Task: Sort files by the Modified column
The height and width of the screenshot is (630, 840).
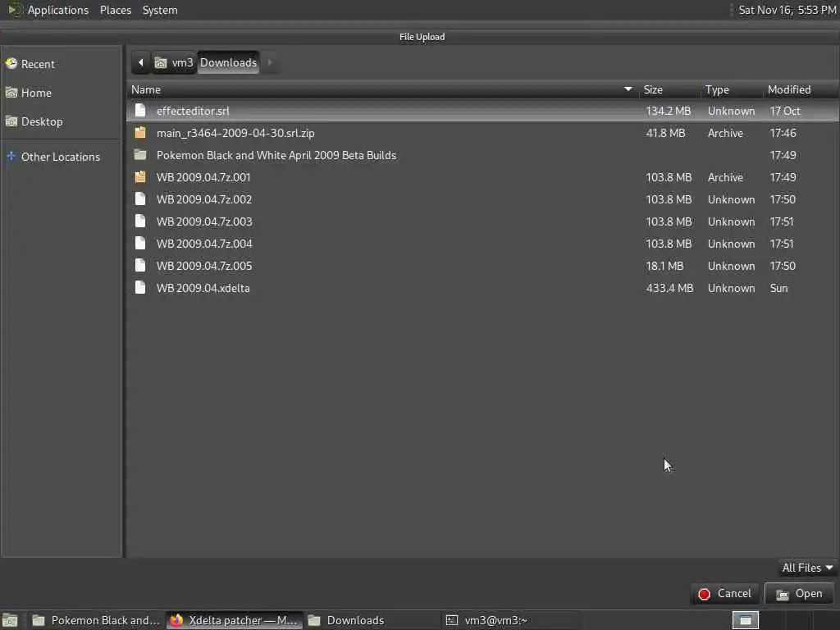Action: point(801,89)
